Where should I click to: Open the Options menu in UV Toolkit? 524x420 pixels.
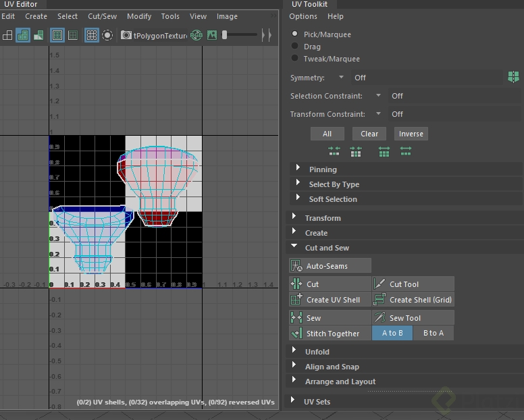303,16
